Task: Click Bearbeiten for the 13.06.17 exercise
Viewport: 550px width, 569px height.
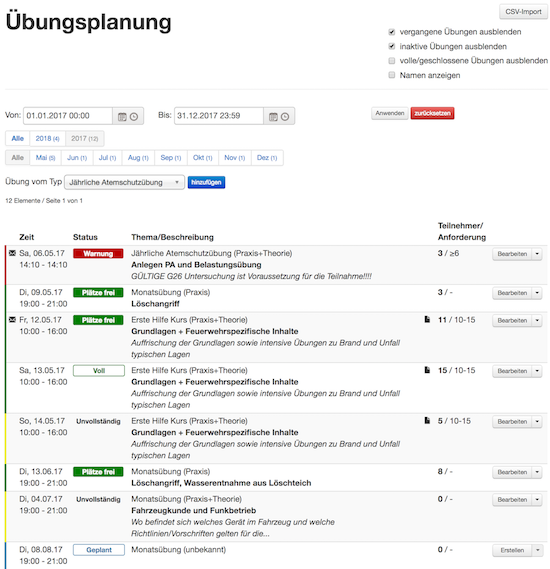Action: (x=512, y=472)
